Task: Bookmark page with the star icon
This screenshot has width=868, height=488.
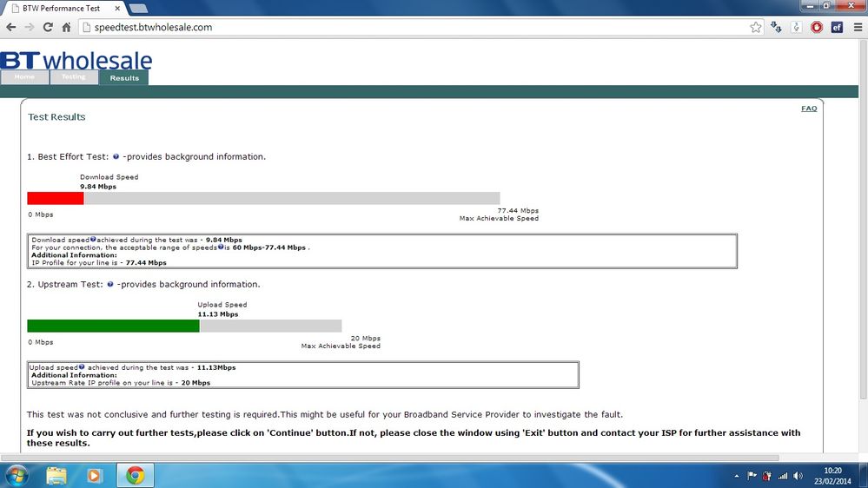Action: pos(756,27)
